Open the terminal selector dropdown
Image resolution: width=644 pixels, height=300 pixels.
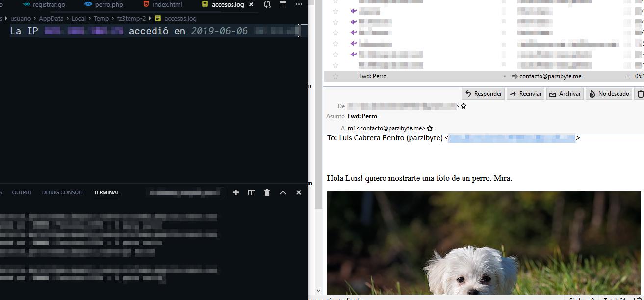tap(185, 192)
